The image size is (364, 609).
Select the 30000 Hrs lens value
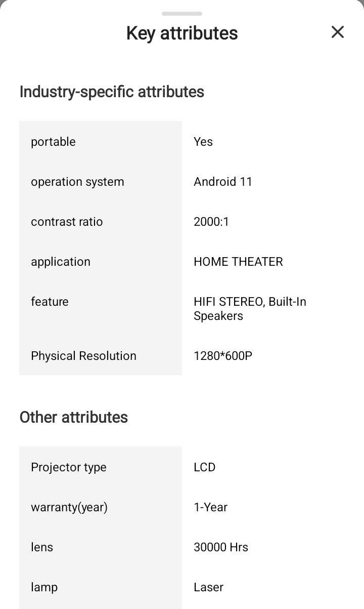point(220,547)
